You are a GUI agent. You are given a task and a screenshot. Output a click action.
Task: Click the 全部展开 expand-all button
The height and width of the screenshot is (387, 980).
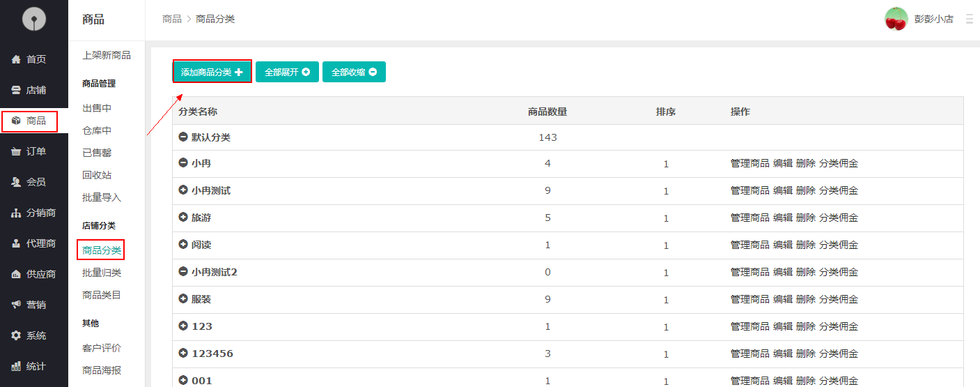pos(287,72)
